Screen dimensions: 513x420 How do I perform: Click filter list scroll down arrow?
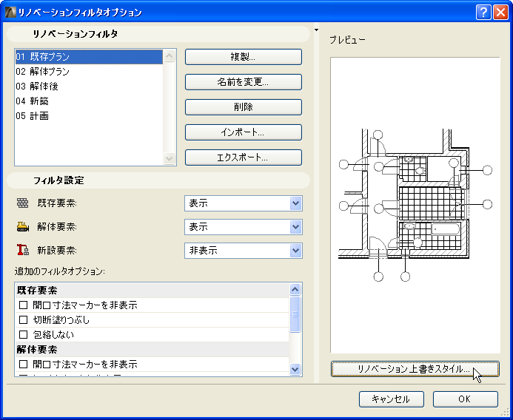click(x=169, y=158)
